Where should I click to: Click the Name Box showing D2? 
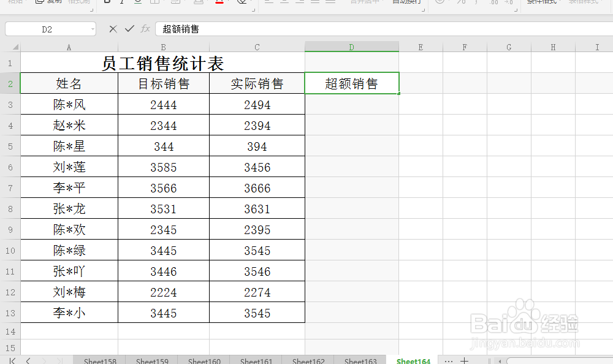tap(47, 29)
